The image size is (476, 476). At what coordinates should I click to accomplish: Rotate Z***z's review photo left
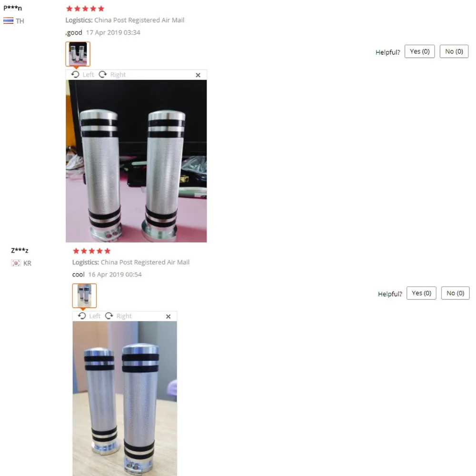pos(89,316)
